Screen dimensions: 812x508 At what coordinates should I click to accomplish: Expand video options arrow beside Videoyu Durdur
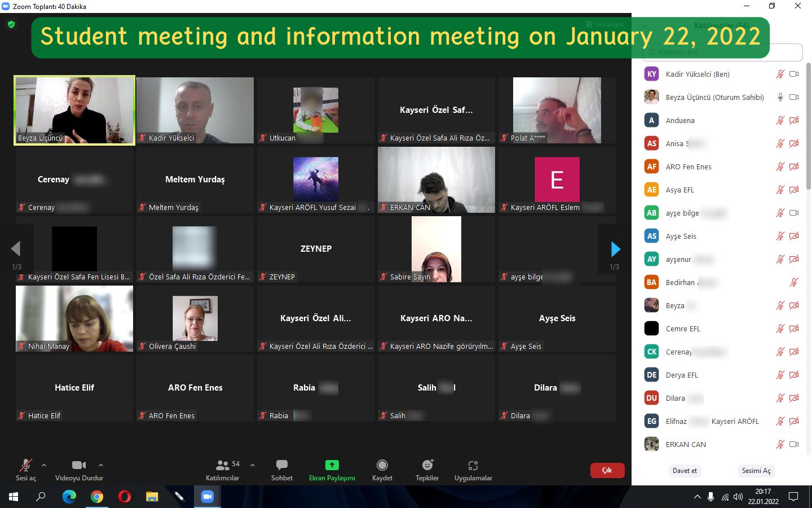click(x=101, y=465)
